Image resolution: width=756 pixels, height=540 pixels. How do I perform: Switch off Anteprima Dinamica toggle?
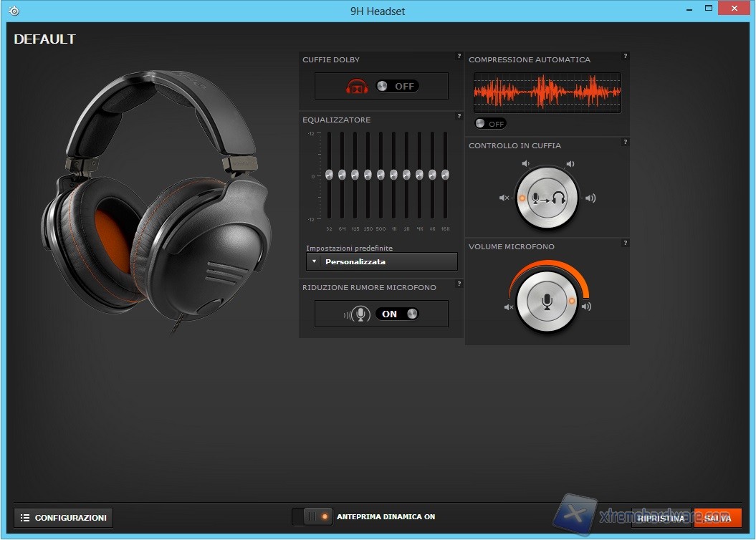coord(313,516)
